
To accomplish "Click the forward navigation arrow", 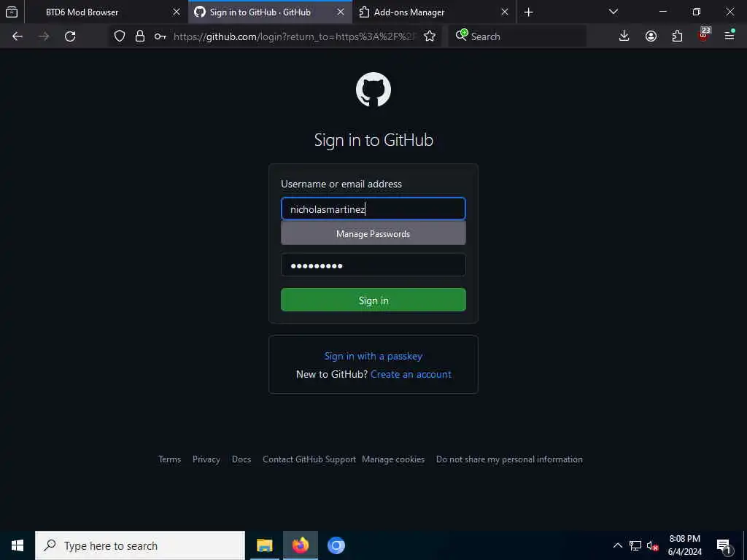I will click(44, 36).
